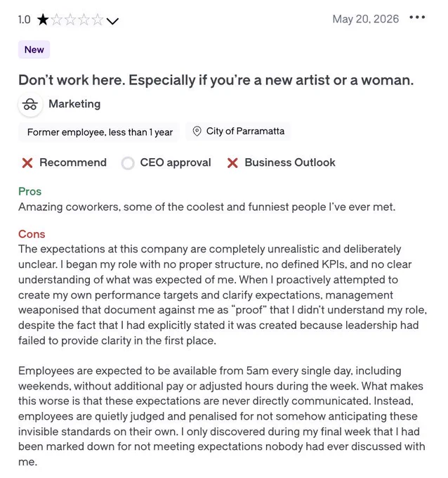Click the location pin icon
This screenshot has height=478, width=448.
pos(197,131)
